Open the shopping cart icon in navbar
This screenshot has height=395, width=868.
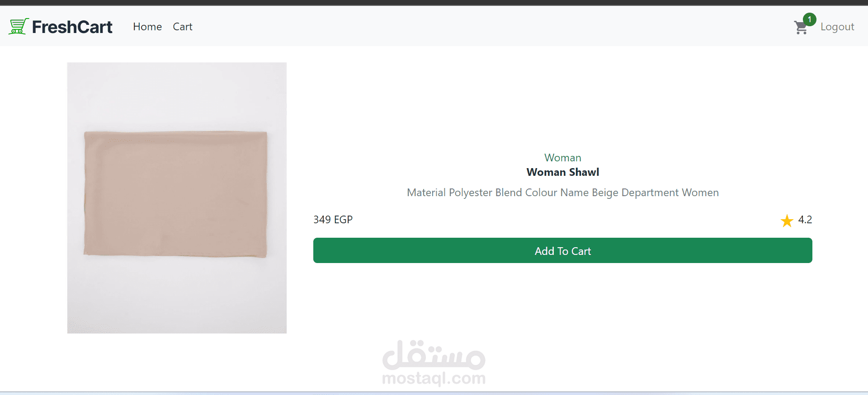coord(801,28)
